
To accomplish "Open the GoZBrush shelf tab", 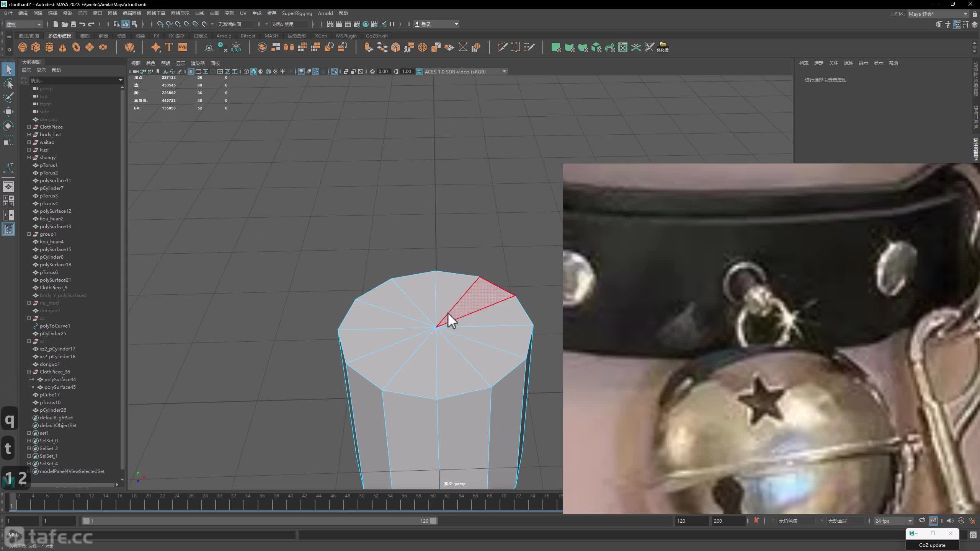I will coord(376,36).
